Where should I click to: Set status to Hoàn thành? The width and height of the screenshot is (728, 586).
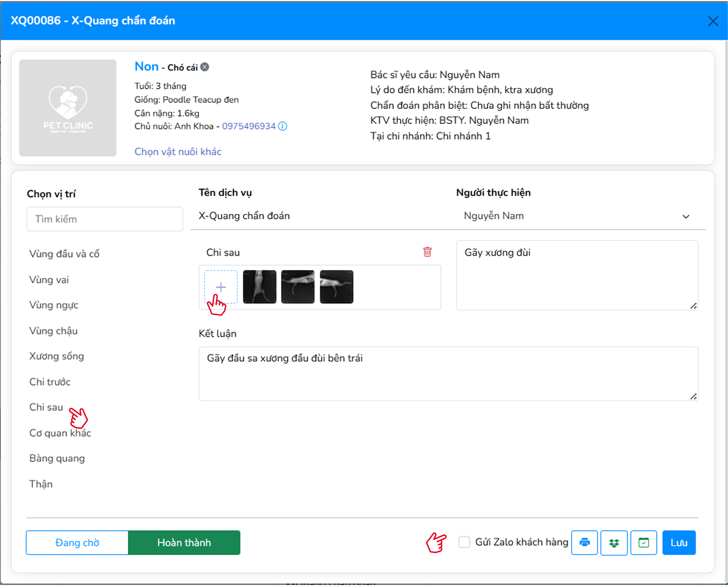(x=184, y=543)
